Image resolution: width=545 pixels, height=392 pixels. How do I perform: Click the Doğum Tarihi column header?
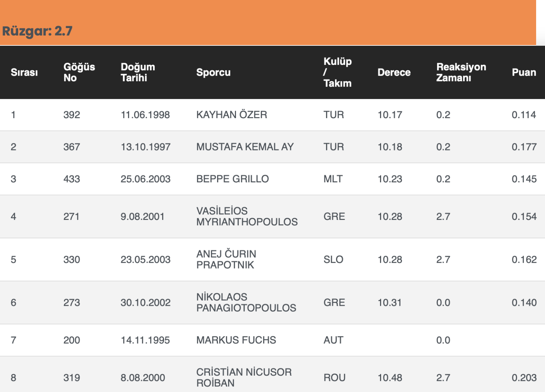coord(138,72)
